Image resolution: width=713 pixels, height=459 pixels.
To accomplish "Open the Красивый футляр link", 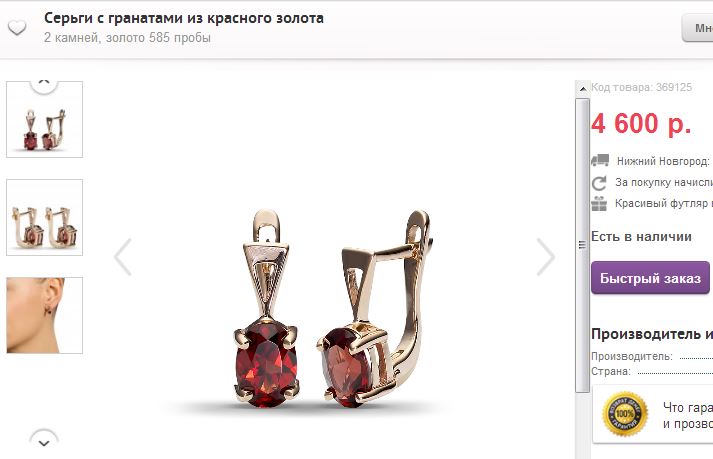I will [664, 203].
